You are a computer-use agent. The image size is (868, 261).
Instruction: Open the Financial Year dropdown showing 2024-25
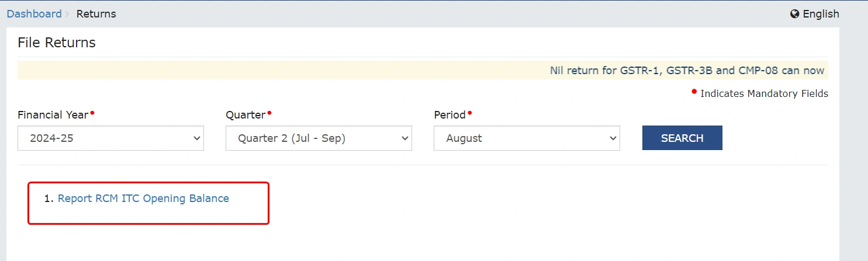click(x=110, y=138)
